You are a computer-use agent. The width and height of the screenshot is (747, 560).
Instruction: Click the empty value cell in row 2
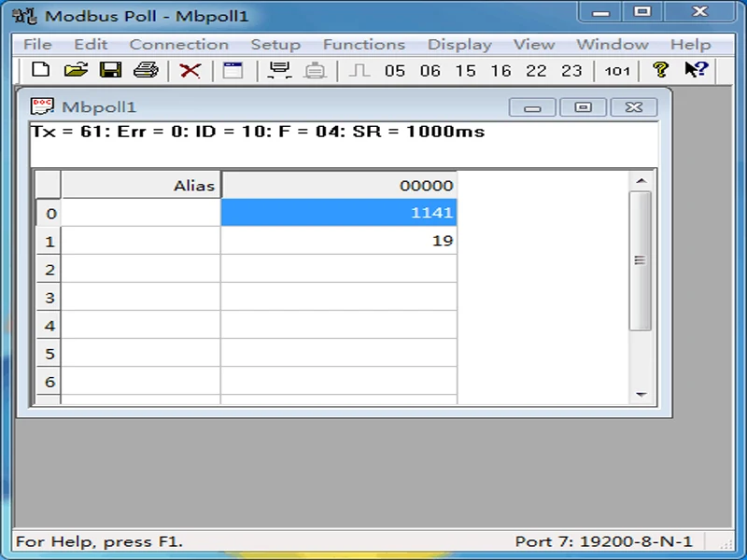coord(339,269)
